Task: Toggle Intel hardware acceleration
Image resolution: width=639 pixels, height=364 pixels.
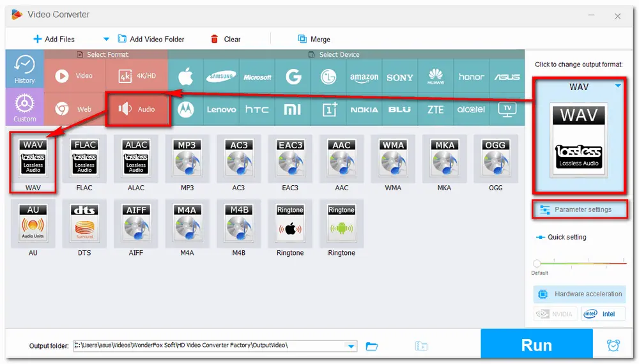Action: [x=603, y=314]
